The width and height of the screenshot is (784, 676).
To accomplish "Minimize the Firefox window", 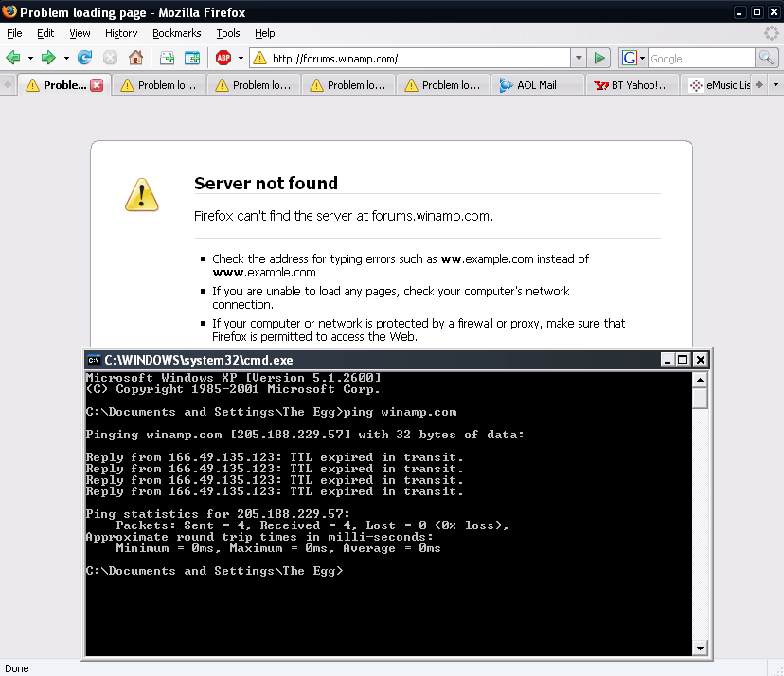I will [739, 12].
